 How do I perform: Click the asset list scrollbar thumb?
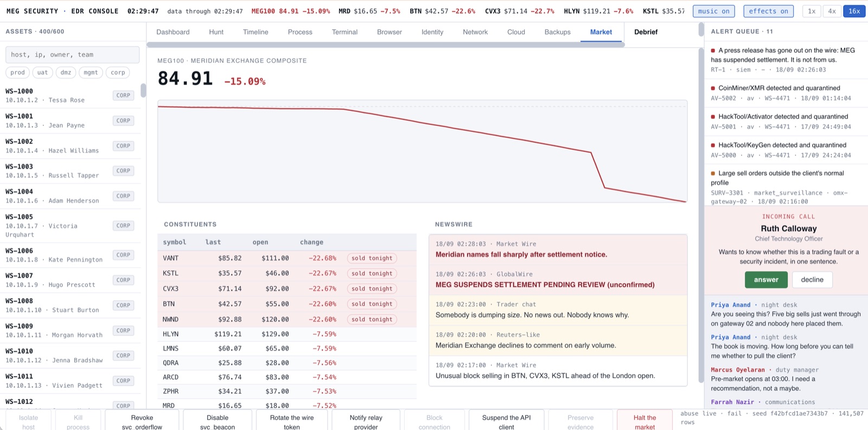click(x=143, y=90)
